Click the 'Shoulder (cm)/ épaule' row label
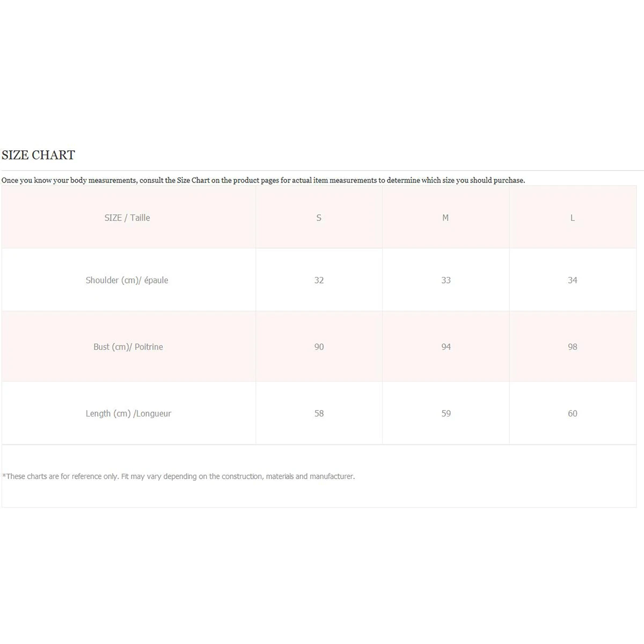The width and height of the screenshot is (644, 644). (127, 280)
